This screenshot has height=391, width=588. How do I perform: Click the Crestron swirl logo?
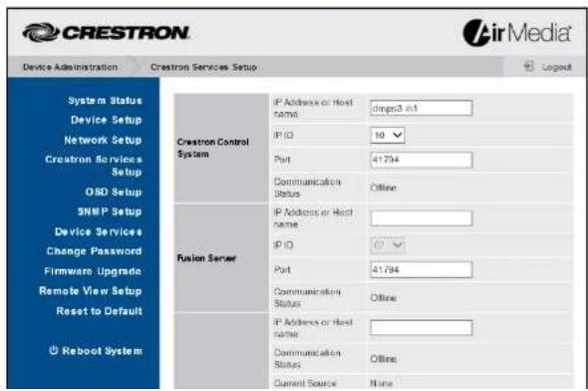pos(41,32)
